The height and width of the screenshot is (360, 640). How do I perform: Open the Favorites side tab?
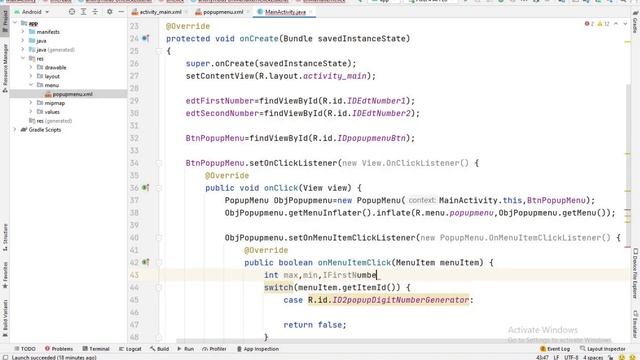5,275
